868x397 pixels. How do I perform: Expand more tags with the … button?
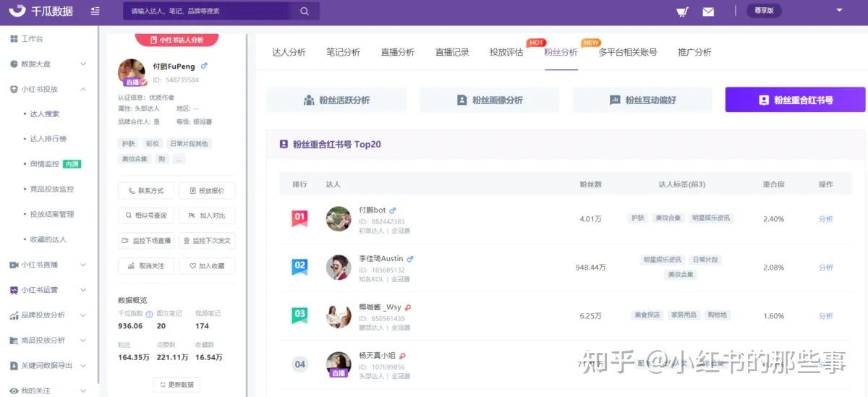click(179, 158)
